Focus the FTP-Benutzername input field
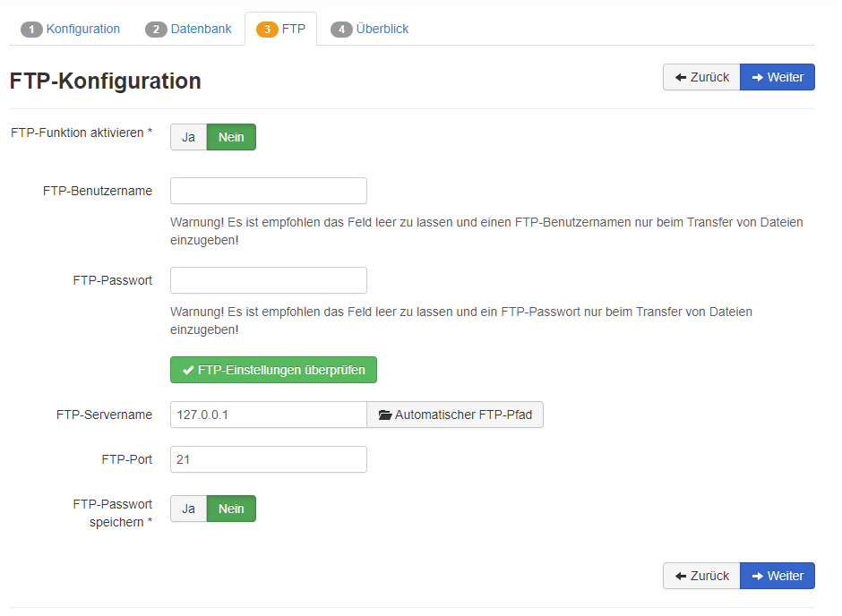The height and width of the screenshot is (616, 842). (x=269, y=191)
